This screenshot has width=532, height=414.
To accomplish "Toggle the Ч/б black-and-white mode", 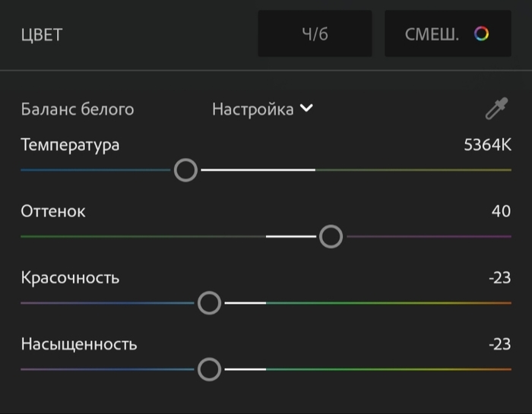I will [x=315, y=33].
